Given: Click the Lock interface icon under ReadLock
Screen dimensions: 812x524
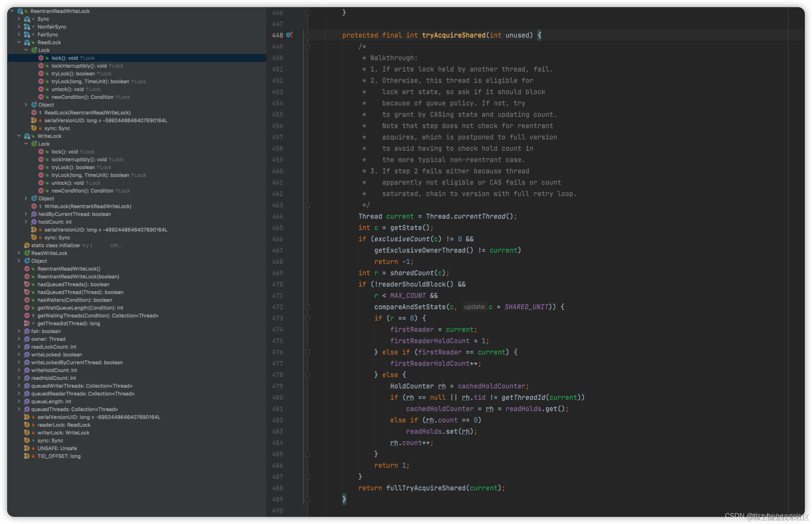Looking at the screenshot, I should [x=34, y=50].
